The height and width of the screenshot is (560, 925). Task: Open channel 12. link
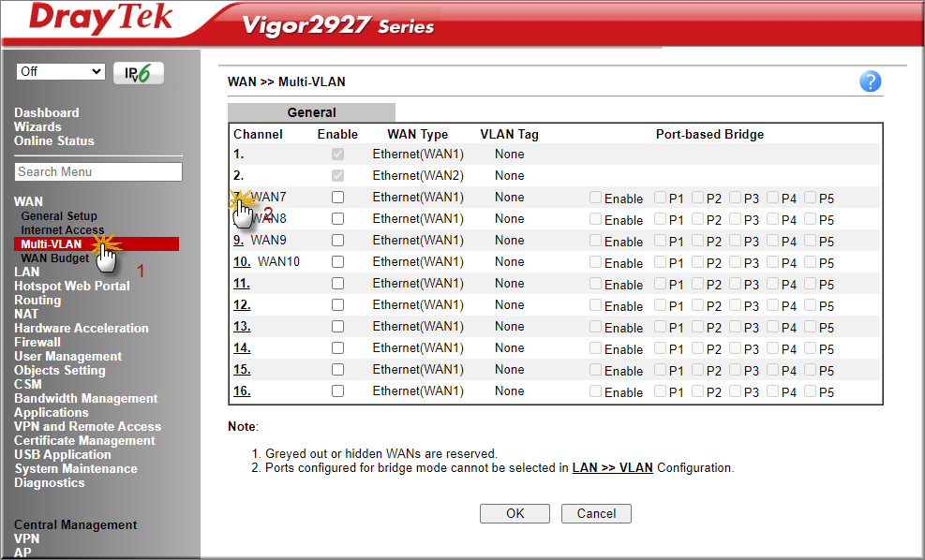point(242,305)
